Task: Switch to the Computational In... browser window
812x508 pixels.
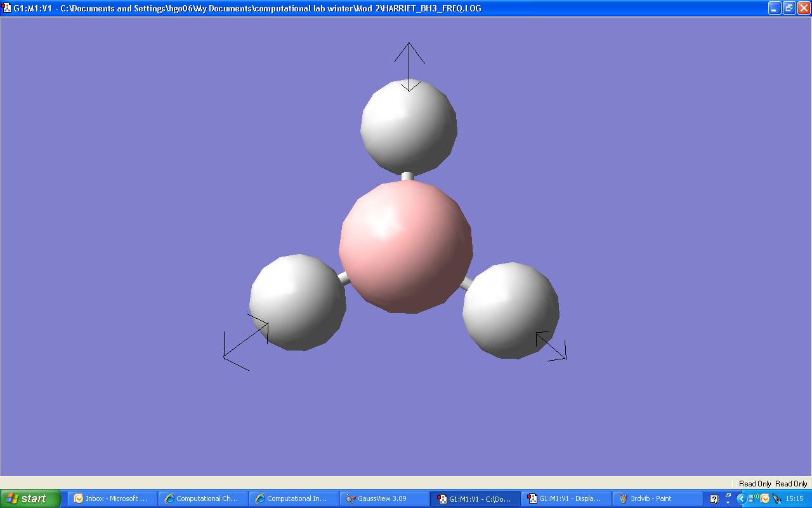Action: click(x=293, y=498)
